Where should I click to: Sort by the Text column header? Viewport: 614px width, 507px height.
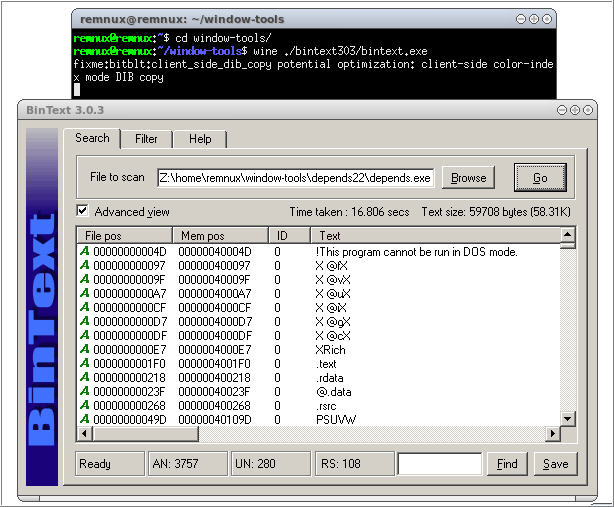[x=435, y=236]
